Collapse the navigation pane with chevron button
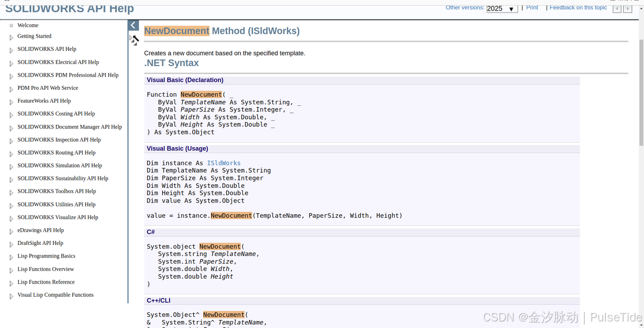 pos(133,25)
